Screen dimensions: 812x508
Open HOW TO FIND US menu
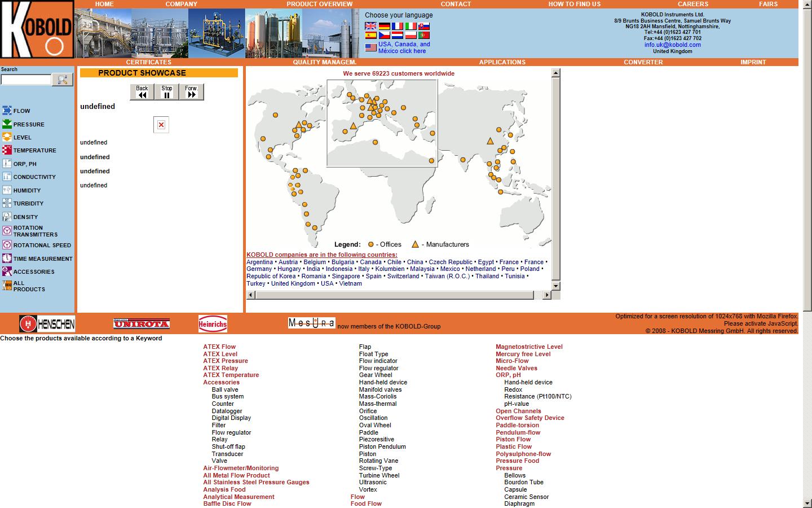coord(575,4)
